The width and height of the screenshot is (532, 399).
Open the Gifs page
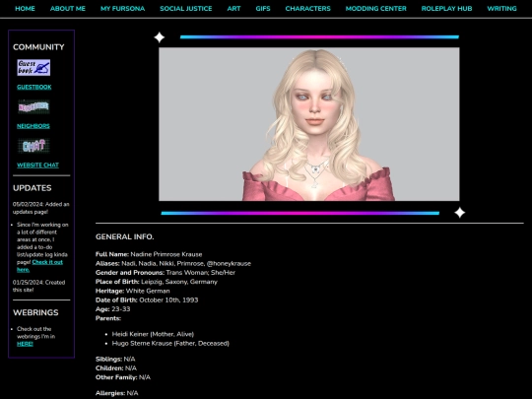[x=263, y=9]
